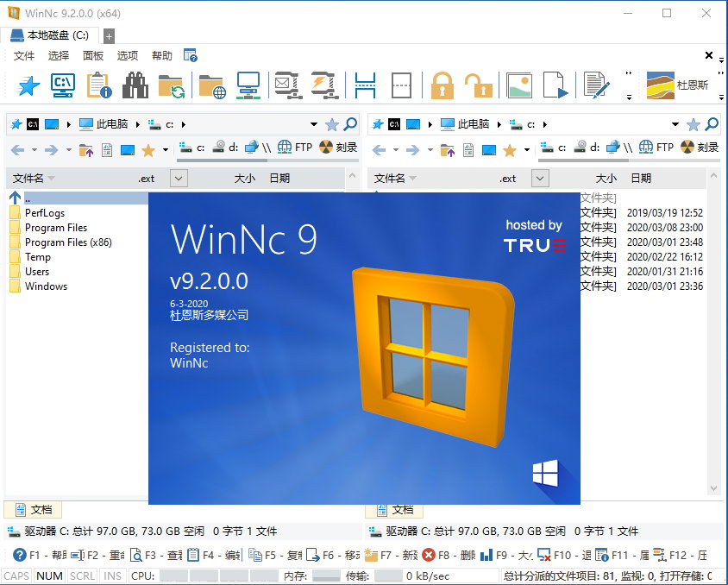Expand the right panel path history dropdown

coord(675,124)
